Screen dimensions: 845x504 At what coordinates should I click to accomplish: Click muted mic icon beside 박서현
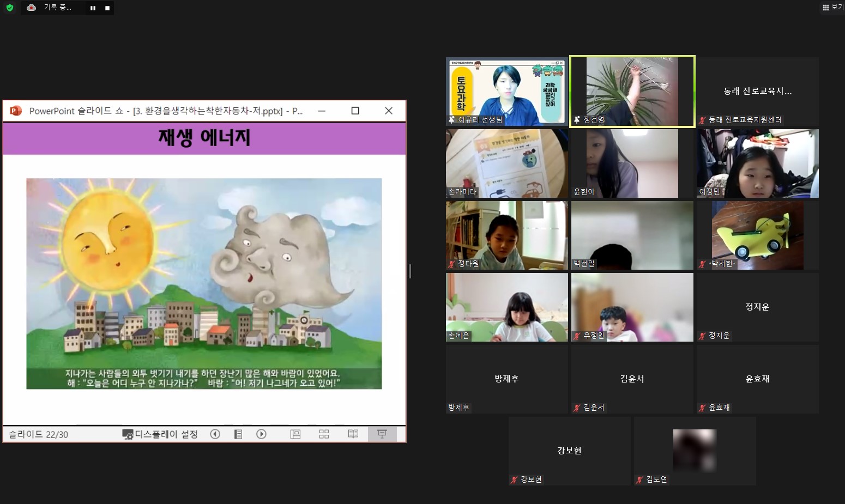(x=703, y=264)
